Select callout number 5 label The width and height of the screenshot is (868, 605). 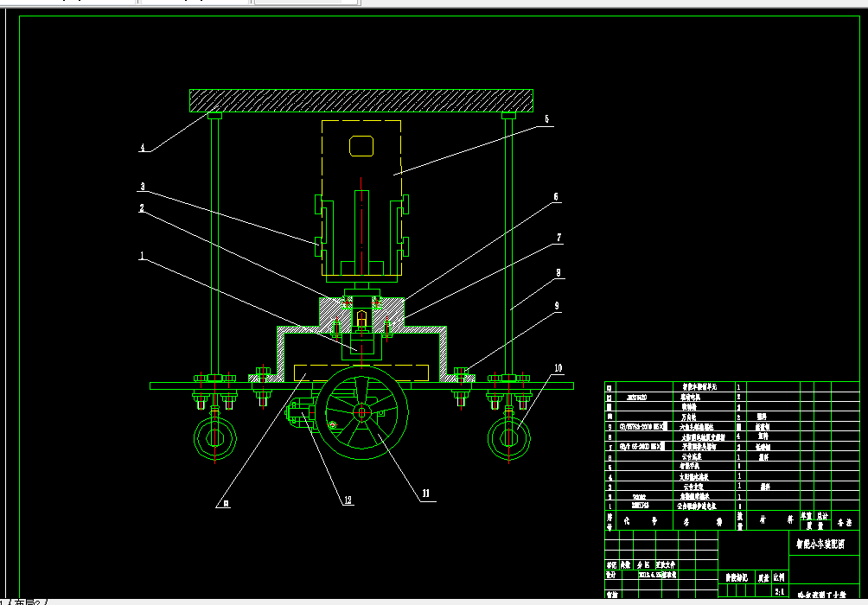(546, 119)
